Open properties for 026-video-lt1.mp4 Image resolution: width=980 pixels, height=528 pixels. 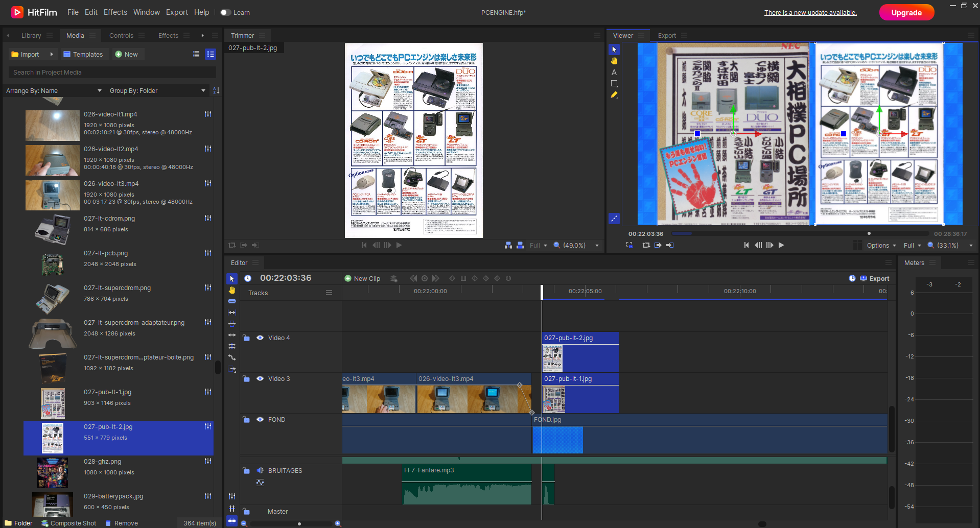(x=208, y=114)
